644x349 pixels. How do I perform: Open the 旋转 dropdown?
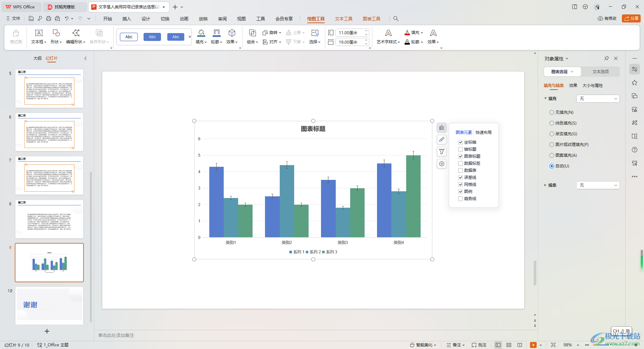[x=272, y=33]
